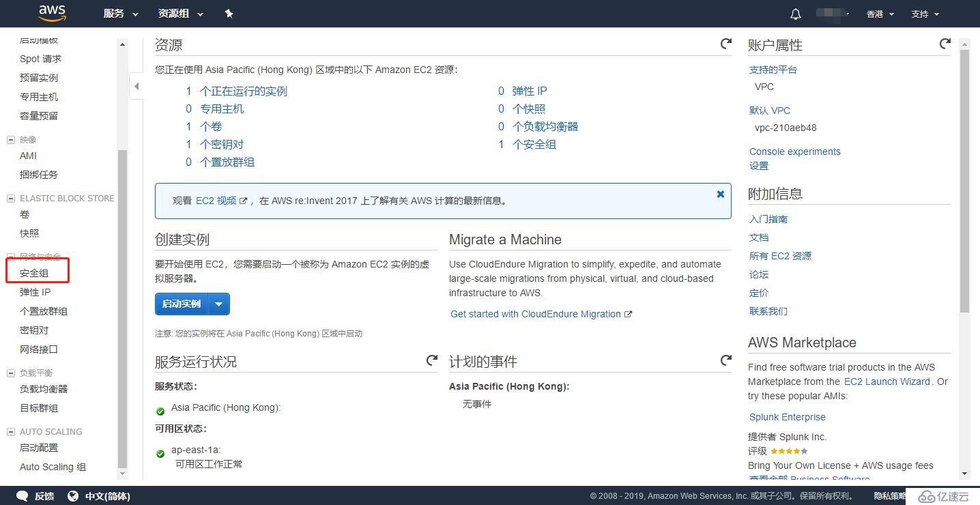Open 预留实例 in the sidebar
980x505 pixels.
(x=39, y=78)
